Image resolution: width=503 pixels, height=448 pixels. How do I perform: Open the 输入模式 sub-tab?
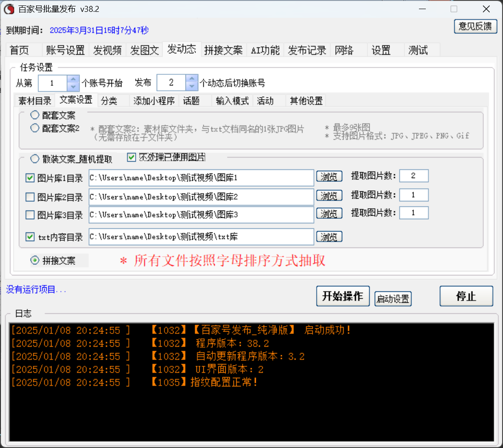(232, 100)
